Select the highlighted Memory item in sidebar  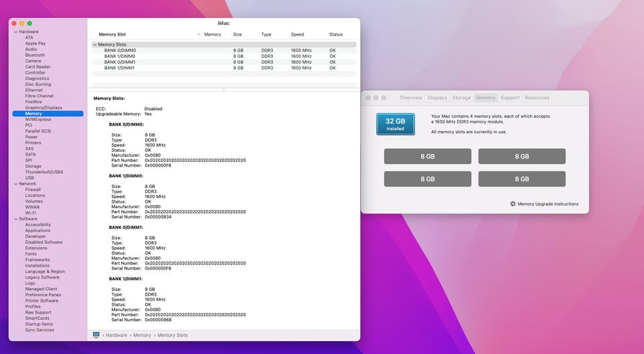click(48, 114)
